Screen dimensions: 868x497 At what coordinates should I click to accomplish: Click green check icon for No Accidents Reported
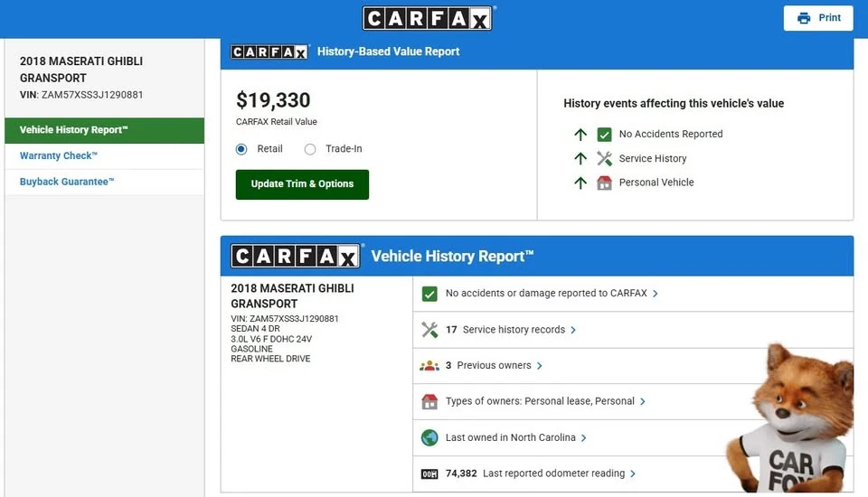click(x=605, y=134)
